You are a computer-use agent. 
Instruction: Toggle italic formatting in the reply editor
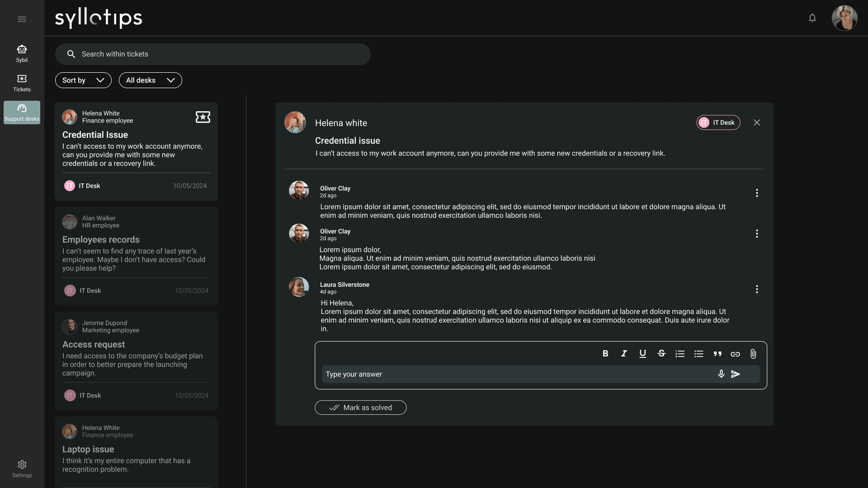tap(624, 354)
